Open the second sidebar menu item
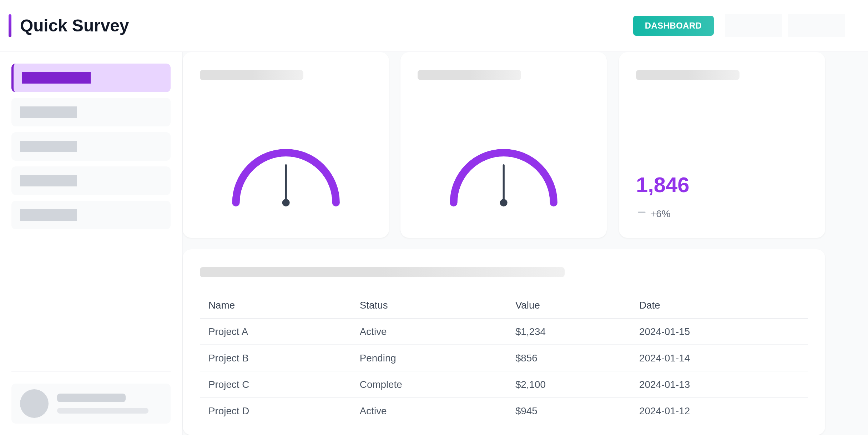Image resolution: width=868 pixels, height=435 pixels. tap(91, 112)
